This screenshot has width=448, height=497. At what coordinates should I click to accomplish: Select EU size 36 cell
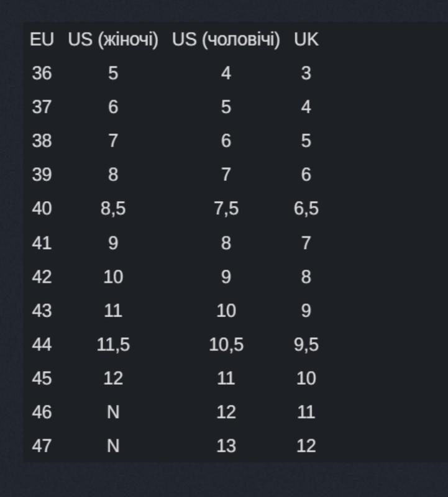coord(42,73)
